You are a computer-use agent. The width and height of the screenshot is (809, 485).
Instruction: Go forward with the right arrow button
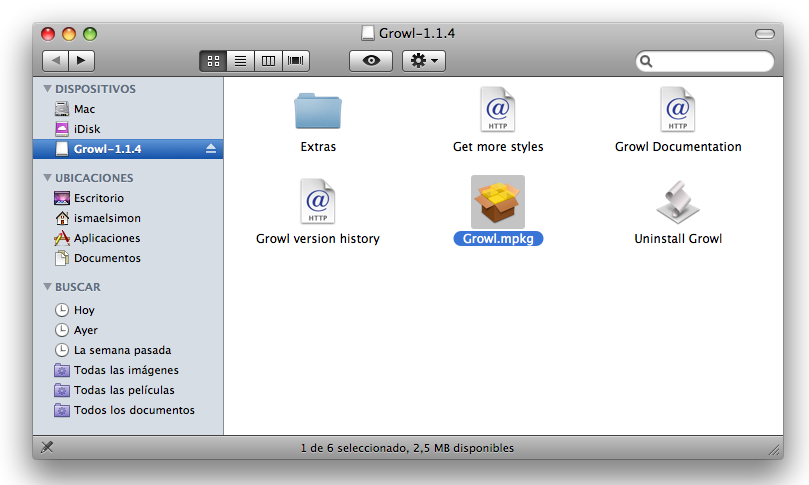[82, 61]
